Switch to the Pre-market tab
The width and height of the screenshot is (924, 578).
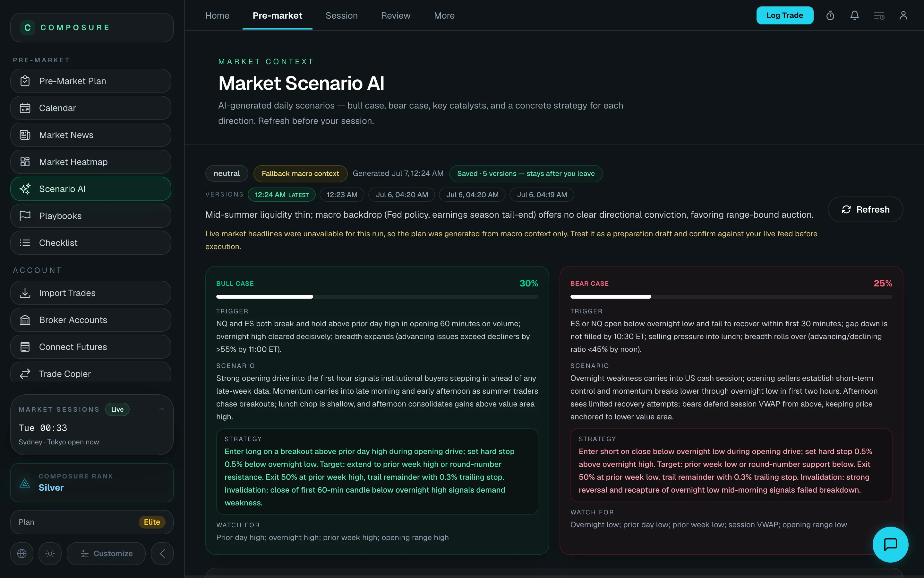pyautogui.click(x=277, y=16)
